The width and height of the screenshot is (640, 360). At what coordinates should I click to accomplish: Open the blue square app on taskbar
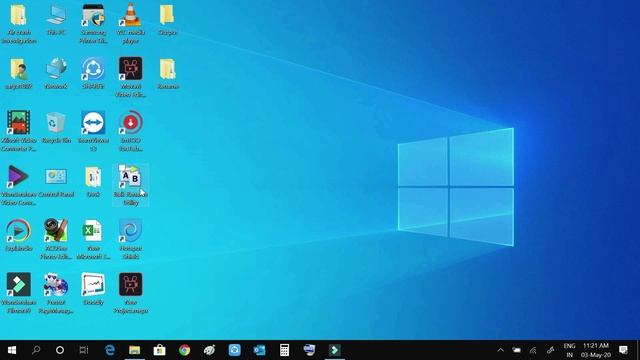click(235, 350)
